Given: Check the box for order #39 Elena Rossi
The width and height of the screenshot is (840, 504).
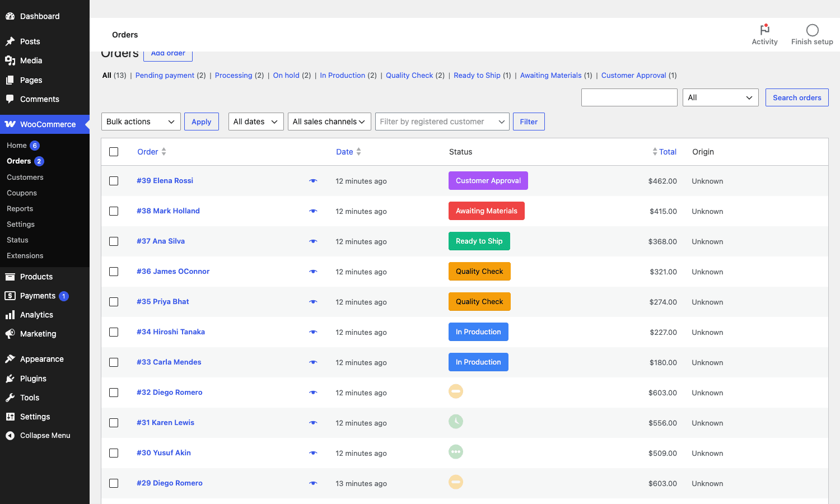Looking at the screenshot, I should click(114, 181).
